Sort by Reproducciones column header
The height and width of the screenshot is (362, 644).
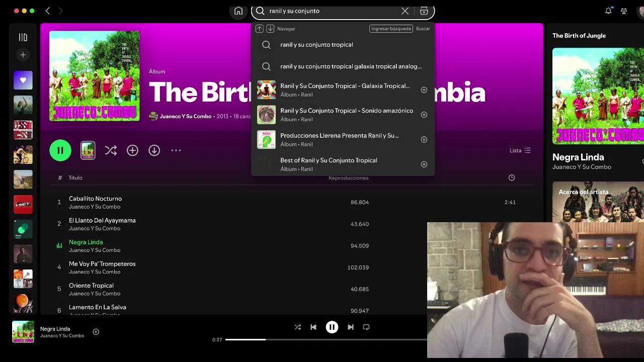tap(348, 177)
